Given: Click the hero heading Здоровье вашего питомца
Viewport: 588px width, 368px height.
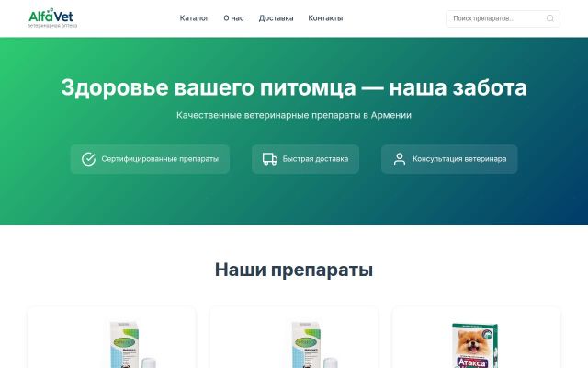Looking at the screenshot, I should 294,87.
